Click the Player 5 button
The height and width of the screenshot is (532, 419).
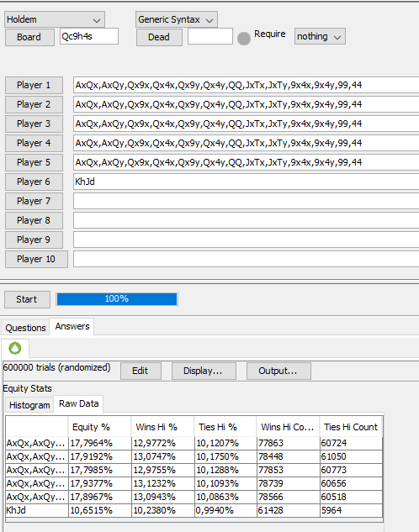click(x=34, y=162)
